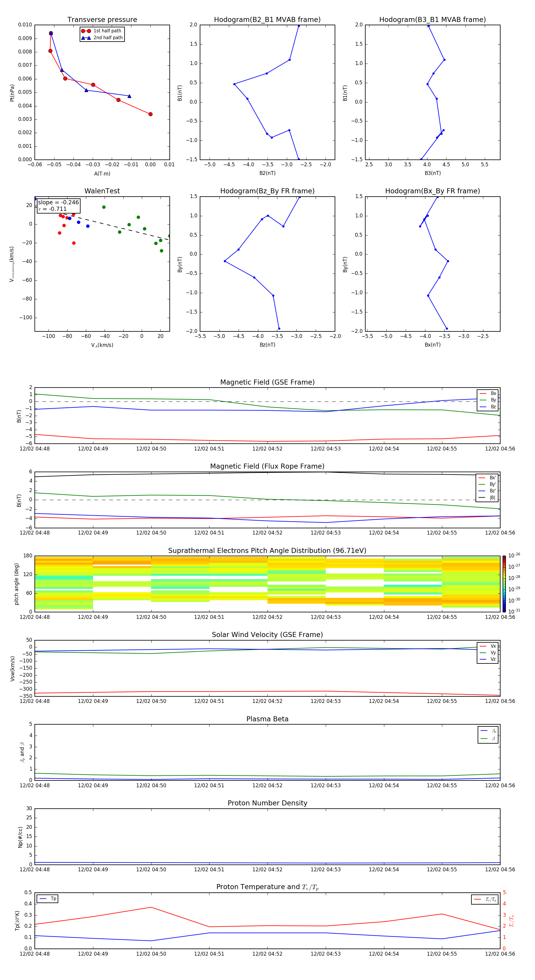This screenshot has height=980, width=535.
Task: Select "Bz" in the GSE Frame legend
Action: [x=488, y=407]
